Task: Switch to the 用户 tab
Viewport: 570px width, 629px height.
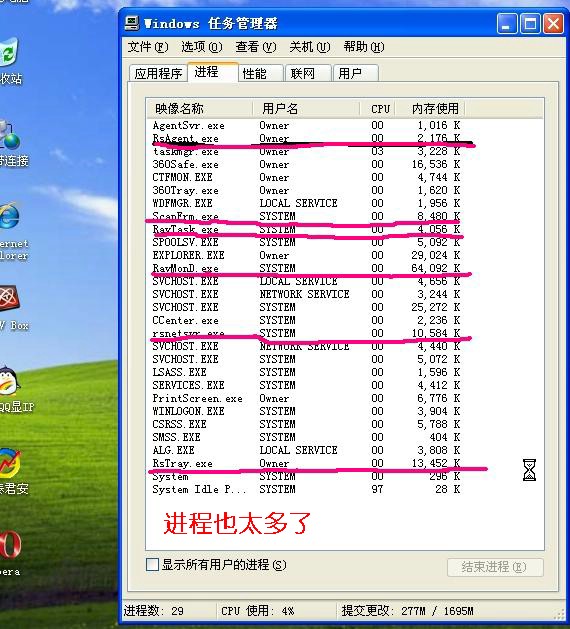Action: (356, 73)
